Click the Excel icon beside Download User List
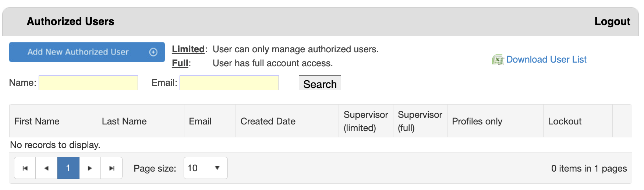The height and width of the screenshot is (190, 644). click(498, 60)
